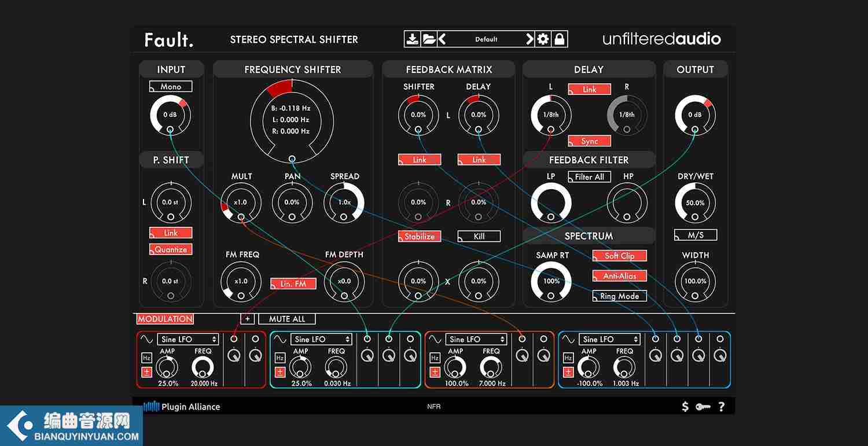Enable the M/S output toggle
Screen dimensions: 868x446
(x=696, y=235)
